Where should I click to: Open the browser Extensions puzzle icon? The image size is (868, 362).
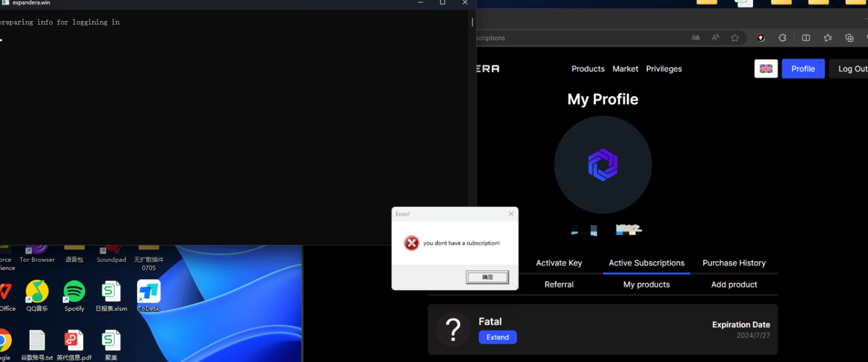pos(782,38)
